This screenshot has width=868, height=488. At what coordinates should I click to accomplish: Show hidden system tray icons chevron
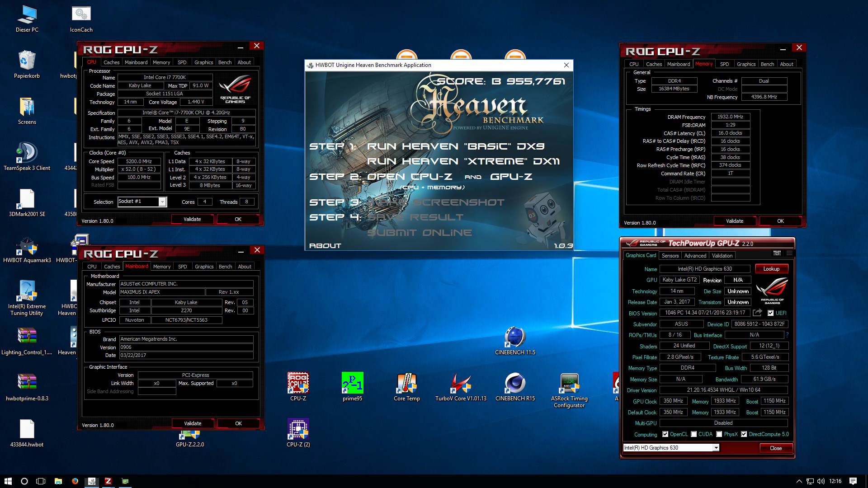[x=799, y=481]
